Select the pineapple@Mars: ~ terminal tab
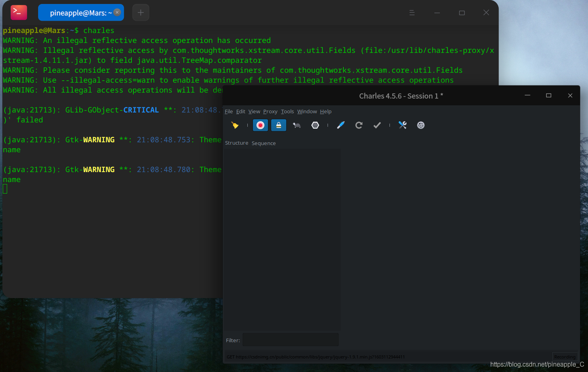The image size is (588, 372). [81, 13]
